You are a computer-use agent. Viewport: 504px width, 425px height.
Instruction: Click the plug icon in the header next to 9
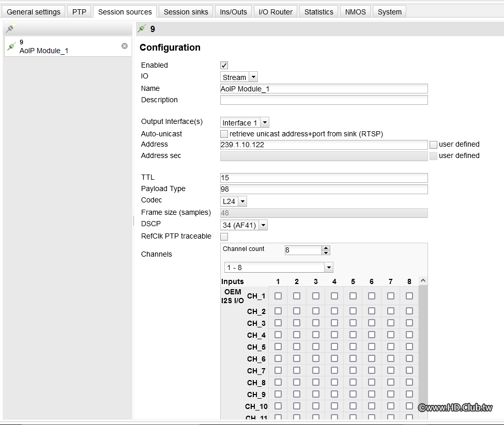(142, 29)
